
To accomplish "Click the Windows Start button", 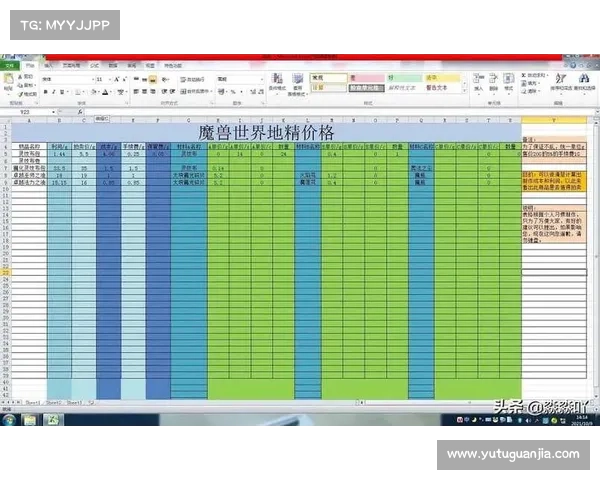I will [10, 420].
